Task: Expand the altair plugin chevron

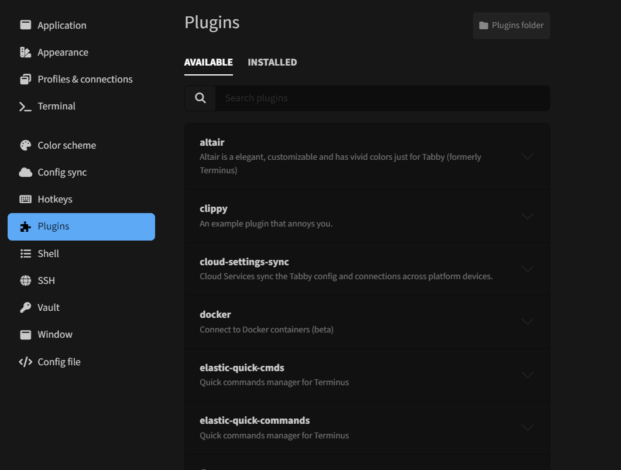Action: tap(527, 156)
